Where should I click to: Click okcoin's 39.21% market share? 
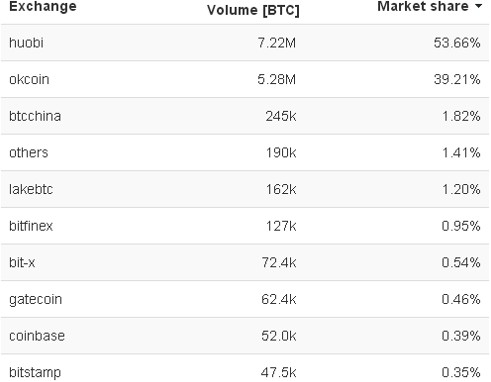coord(457,79)
